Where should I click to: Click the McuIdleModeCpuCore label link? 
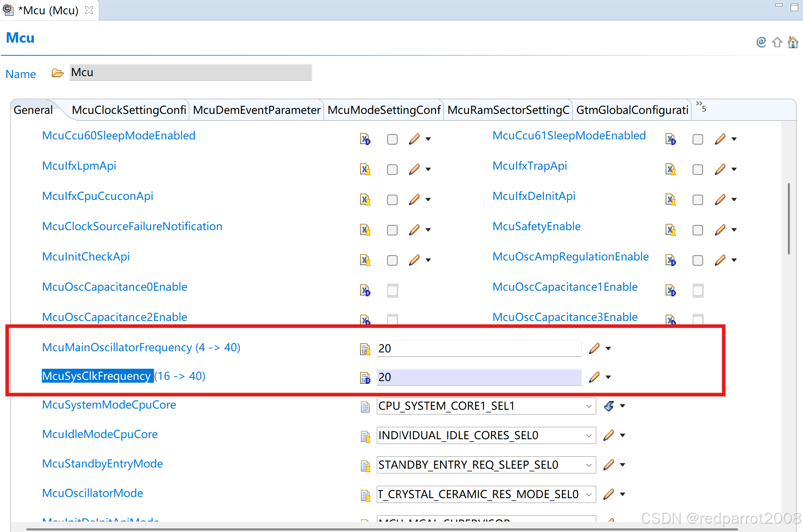[100, 434]
